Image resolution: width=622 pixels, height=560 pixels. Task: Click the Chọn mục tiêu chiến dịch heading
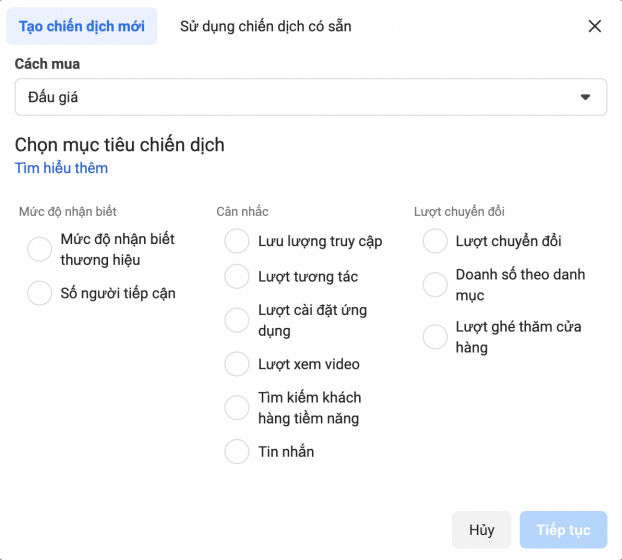pos(120,145)
